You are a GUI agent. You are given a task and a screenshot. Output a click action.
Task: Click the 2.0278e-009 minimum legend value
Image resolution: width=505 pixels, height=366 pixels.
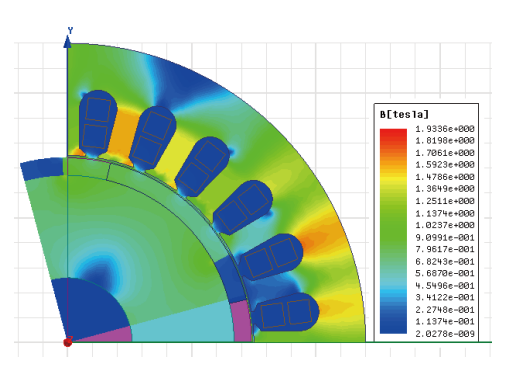coord(445,334)
